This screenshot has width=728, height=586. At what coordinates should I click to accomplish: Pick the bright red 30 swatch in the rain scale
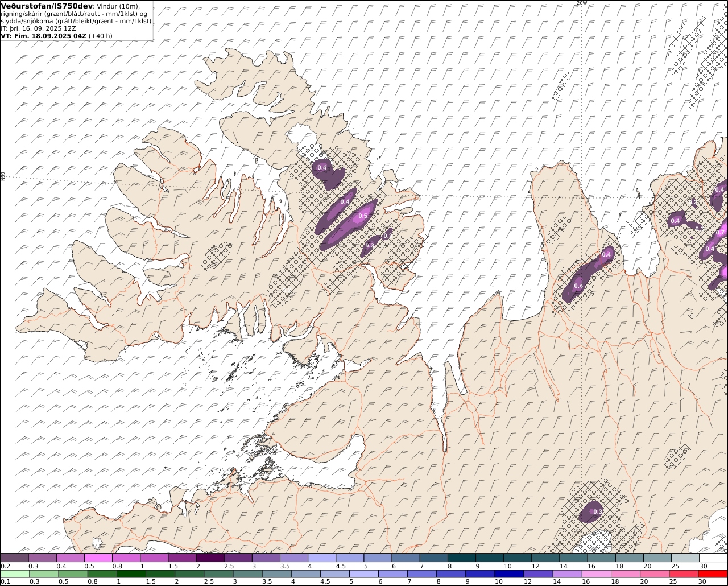coord(713,573)
